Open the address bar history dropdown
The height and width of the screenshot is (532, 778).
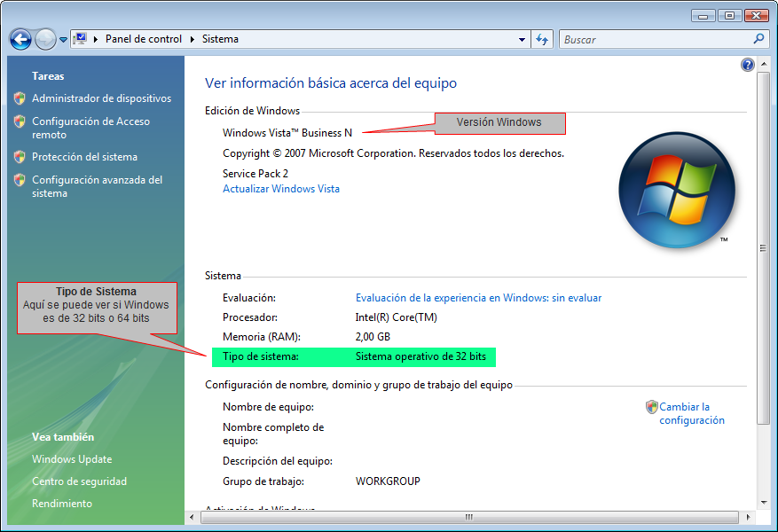522,40
